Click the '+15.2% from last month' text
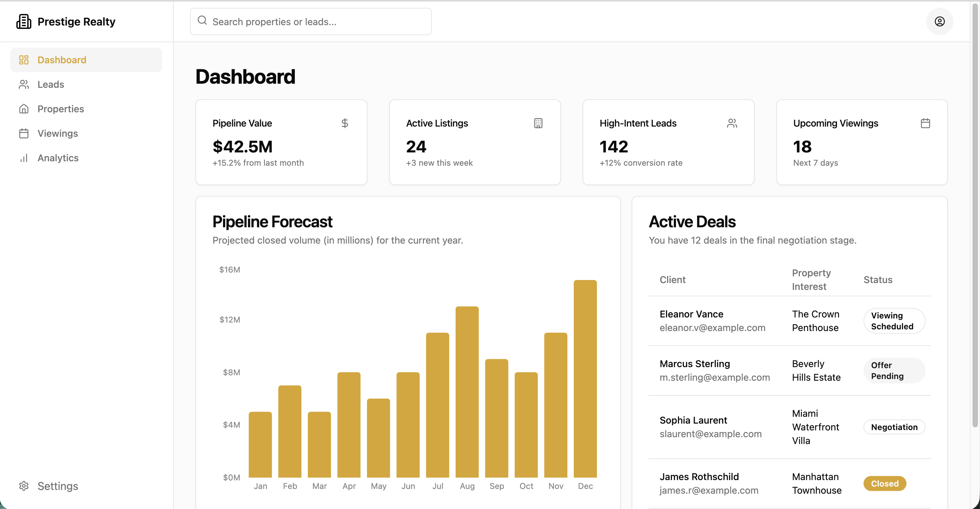The width and height of the screenshot is (980, 509). coord(258,163)
